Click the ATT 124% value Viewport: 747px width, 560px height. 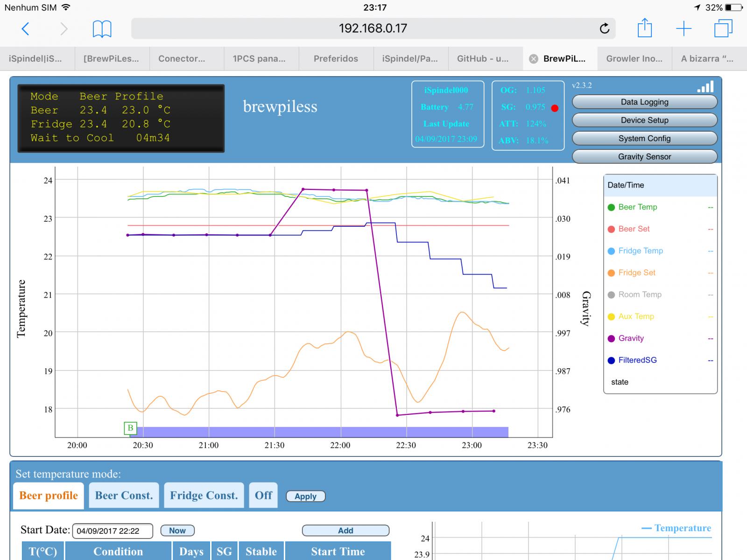click(536, 124)
